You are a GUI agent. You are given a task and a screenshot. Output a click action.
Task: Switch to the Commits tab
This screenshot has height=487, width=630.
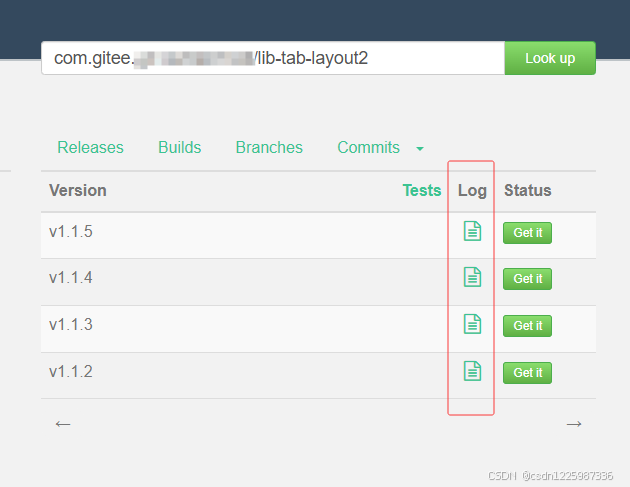pyautogui.click(x=368, y=147)
